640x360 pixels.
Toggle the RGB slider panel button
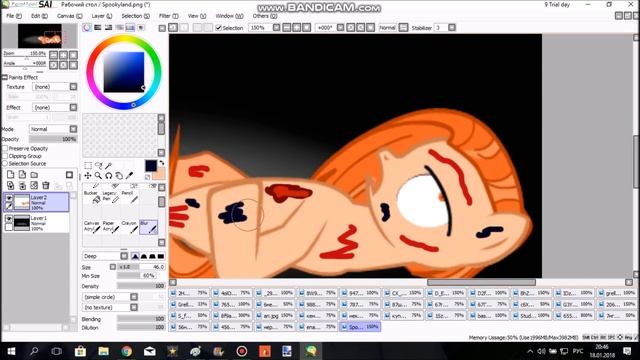click(98, 27)
